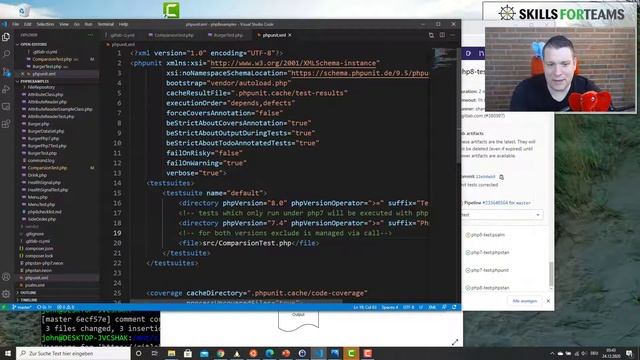The width and height of the screenshot is (640, 360).
Task: Click the Alle anzeigen button
Action: click(x=524, y=301)
